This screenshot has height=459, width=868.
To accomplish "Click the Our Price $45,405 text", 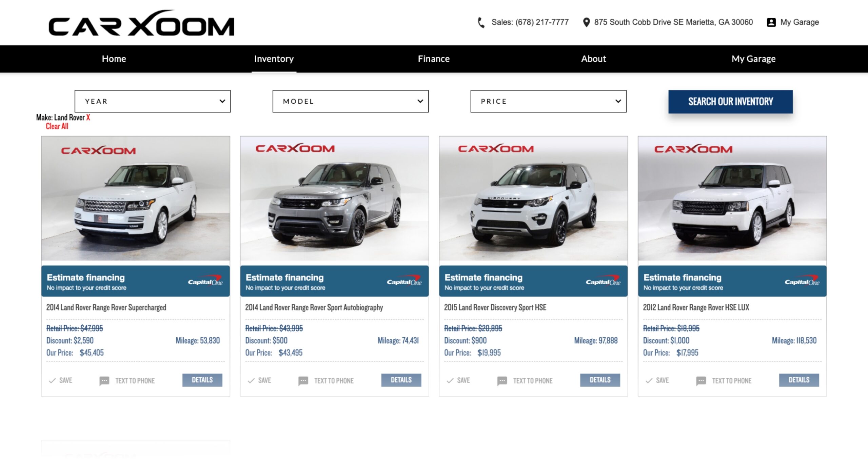I will coord(75,353).
